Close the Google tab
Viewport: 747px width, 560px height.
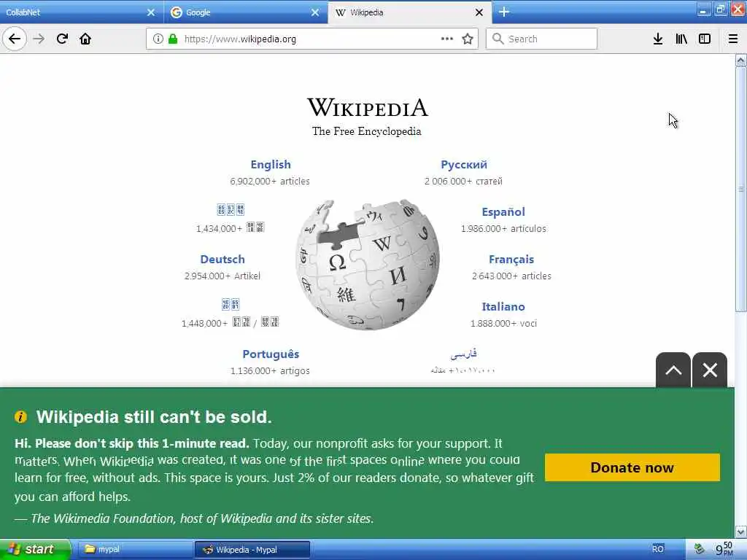[315, 12]
